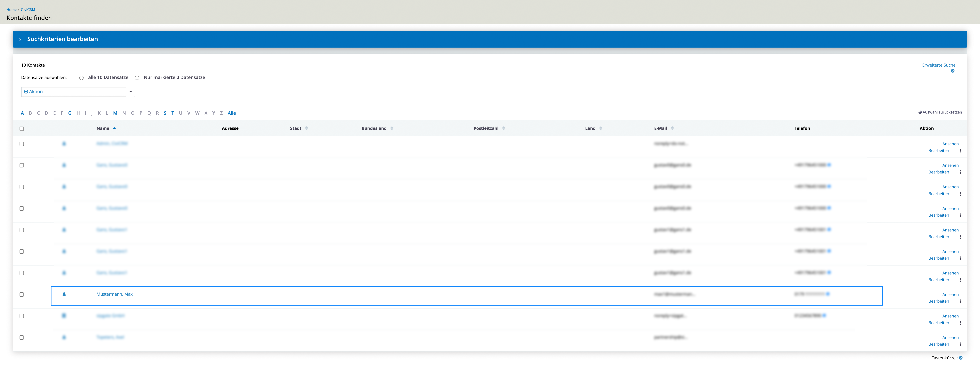980x366 pixels.
Task: Click Auswahl zurücksetzen
Action: tap(940, 112)
